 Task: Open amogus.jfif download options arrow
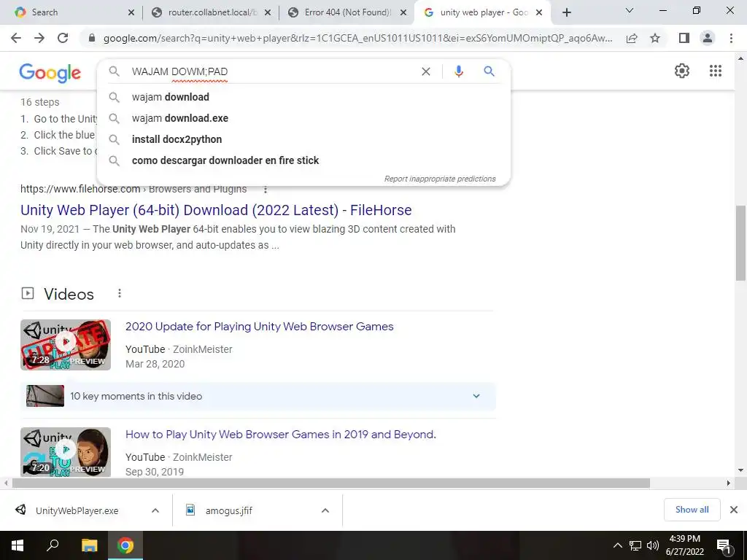325,510
